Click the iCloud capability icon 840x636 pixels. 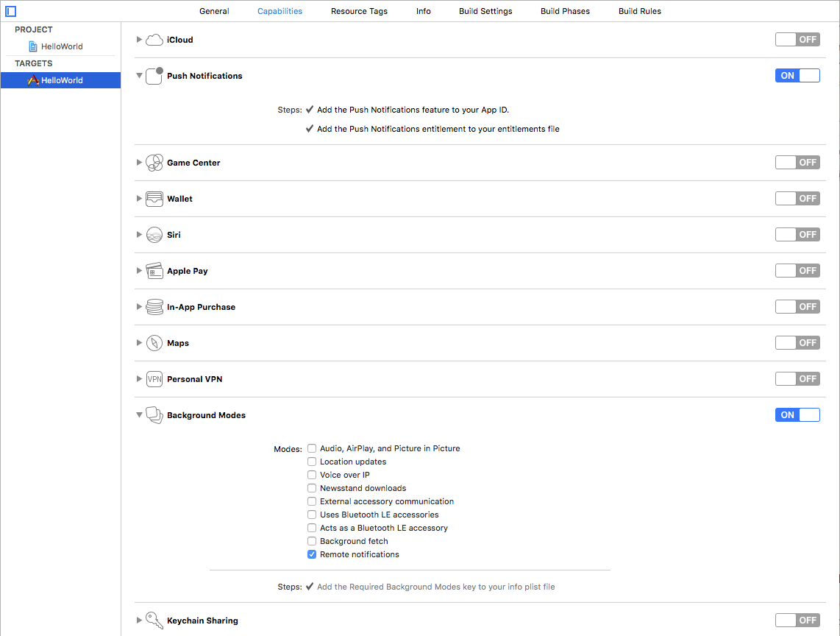pyautogui.click(x=154, y=40)
